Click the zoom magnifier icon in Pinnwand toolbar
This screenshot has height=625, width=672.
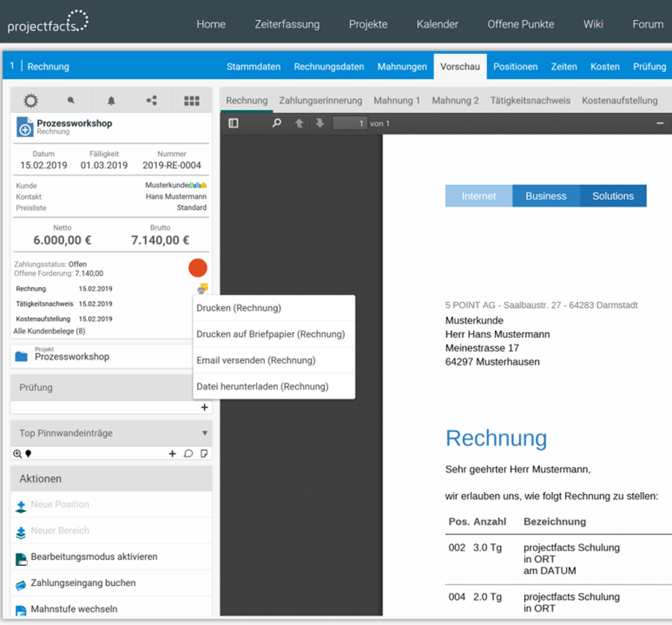click(17, 454)
